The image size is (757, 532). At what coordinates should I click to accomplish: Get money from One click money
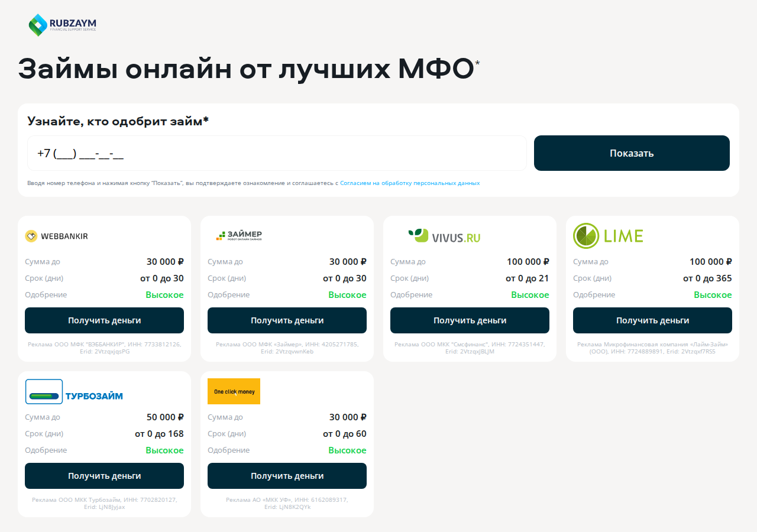287,476
